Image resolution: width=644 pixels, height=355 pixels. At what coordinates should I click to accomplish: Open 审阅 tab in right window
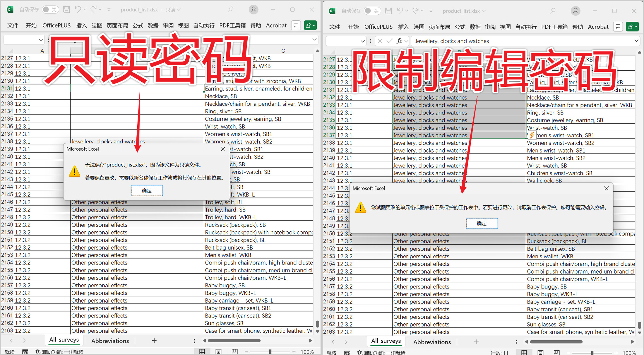[490, 27]
